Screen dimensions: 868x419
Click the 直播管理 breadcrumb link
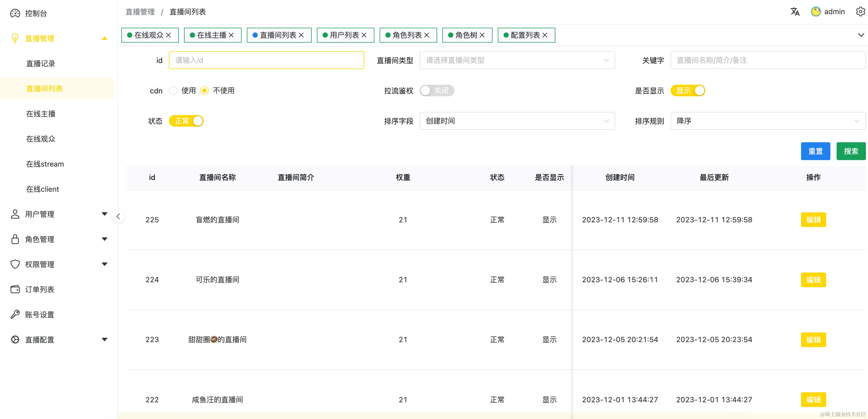(x=140, y=12)
